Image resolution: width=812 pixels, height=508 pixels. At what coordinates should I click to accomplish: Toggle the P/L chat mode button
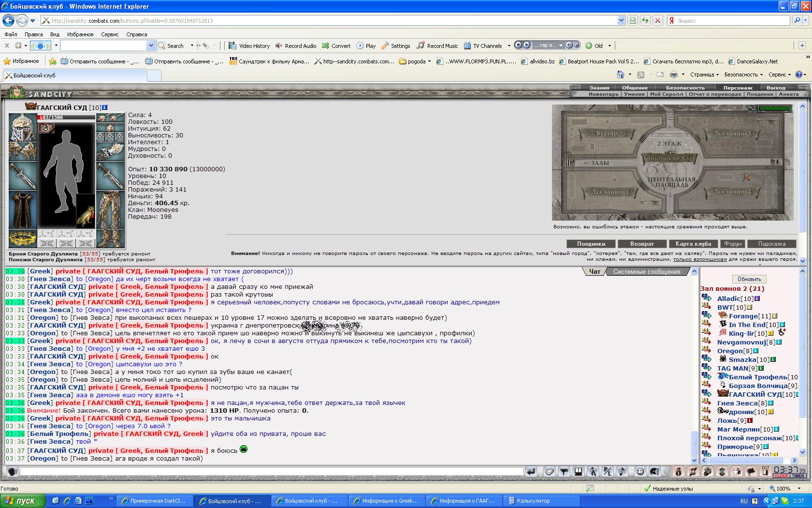pyautogui.click(x=608, y=471)
